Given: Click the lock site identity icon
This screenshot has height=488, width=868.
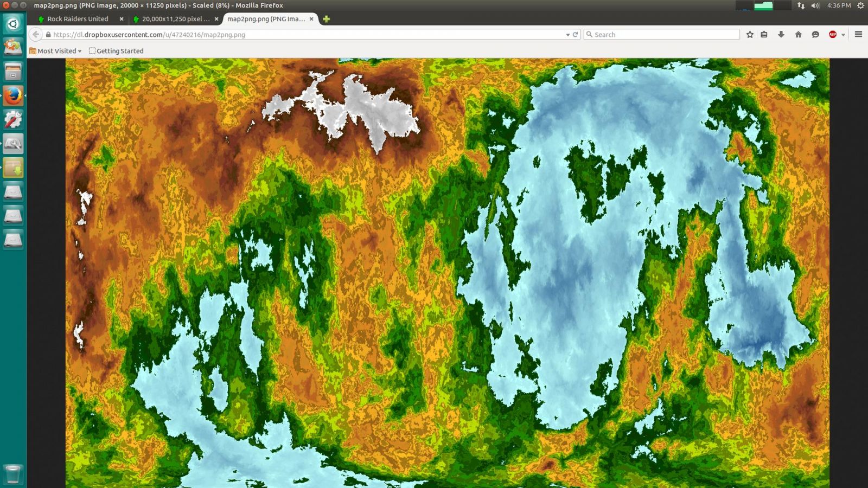Looking at the screenshot, I should click(48, 34).
